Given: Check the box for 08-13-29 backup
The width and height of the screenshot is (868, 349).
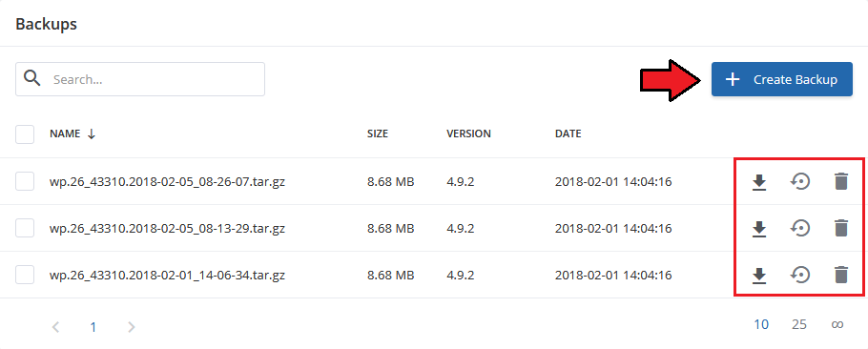Looking at the screenshot, I should (25, 228).
